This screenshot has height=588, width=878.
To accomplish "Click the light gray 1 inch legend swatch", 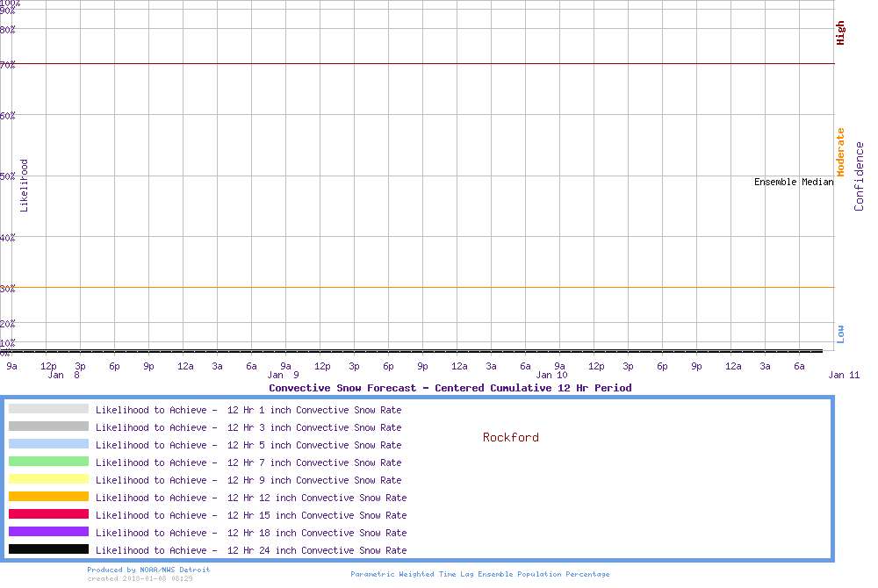I will point(48,409).
